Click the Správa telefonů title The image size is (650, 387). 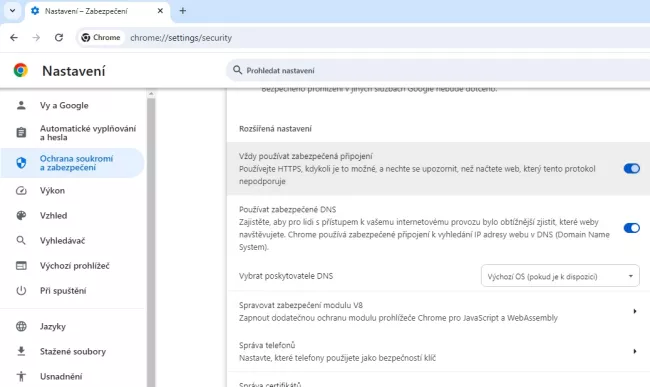point(267,345)
